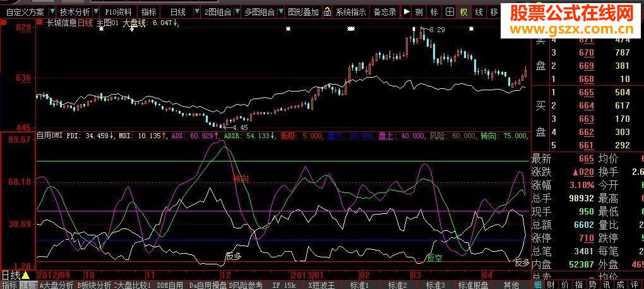Select the A大盘分析 template tab
The width and height of the screenshot is (644, 289).
point(56,285)
